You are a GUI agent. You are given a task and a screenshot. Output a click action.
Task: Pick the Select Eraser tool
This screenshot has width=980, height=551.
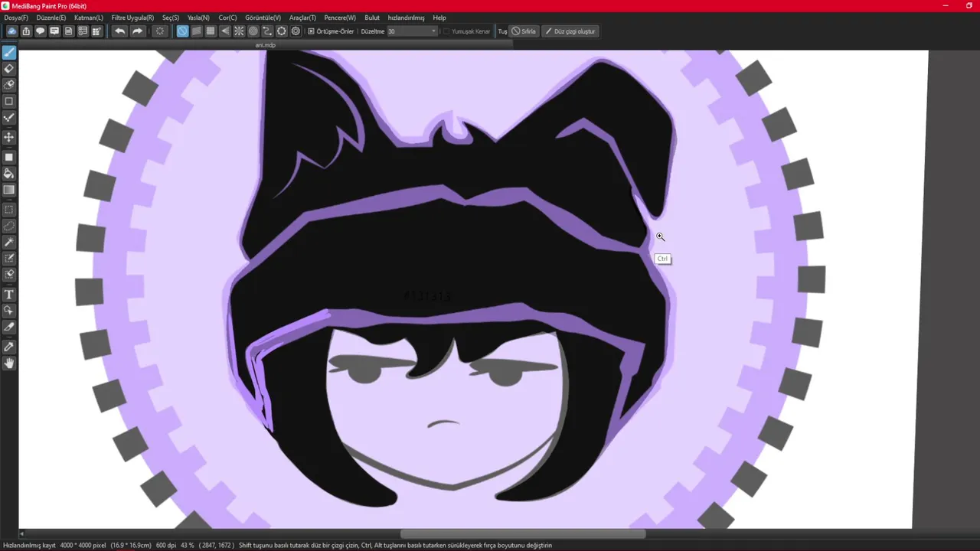[9, 274]
